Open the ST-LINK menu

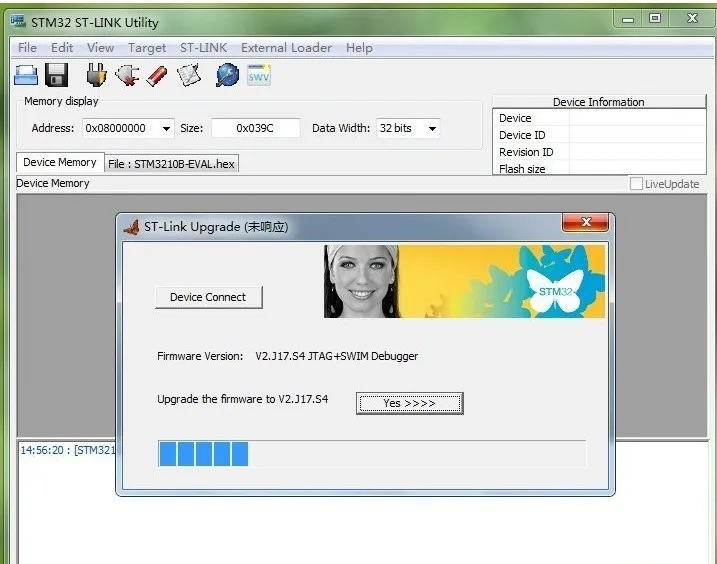pyautogui.click(x=203, y=48)
